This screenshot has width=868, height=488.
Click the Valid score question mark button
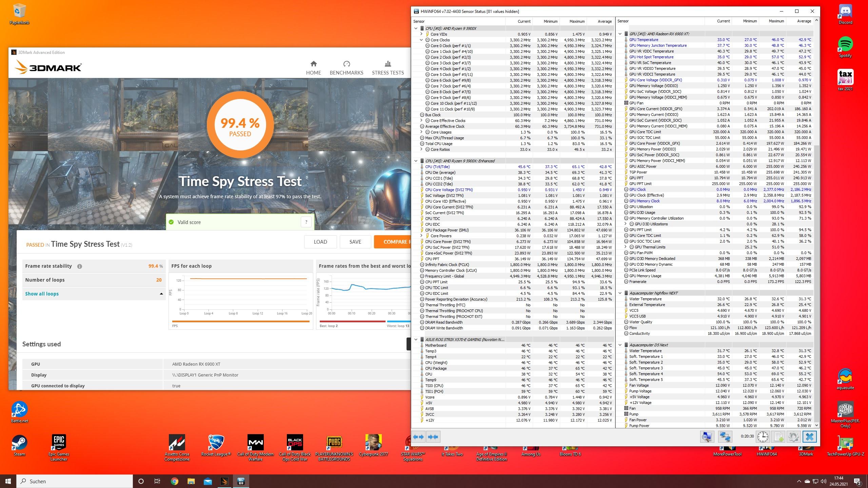(x=306, y=222)
